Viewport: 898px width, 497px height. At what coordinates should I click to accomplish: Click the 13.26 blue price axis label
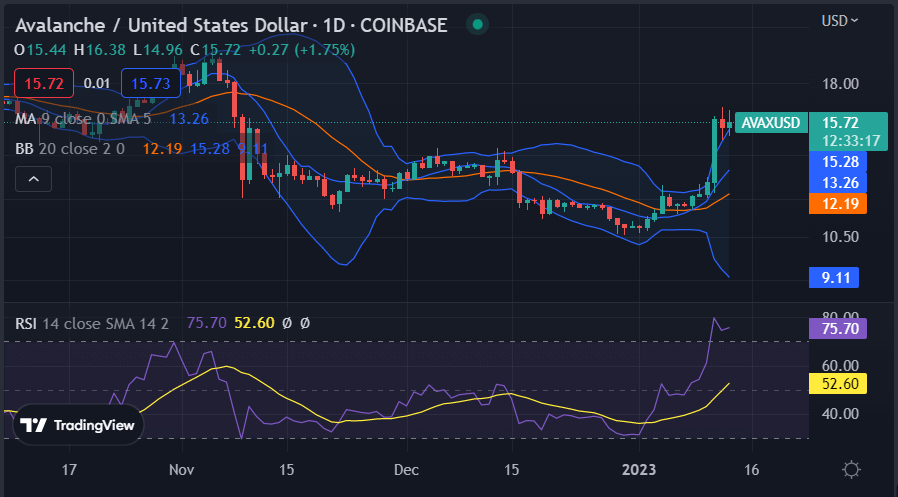point(837,183)
